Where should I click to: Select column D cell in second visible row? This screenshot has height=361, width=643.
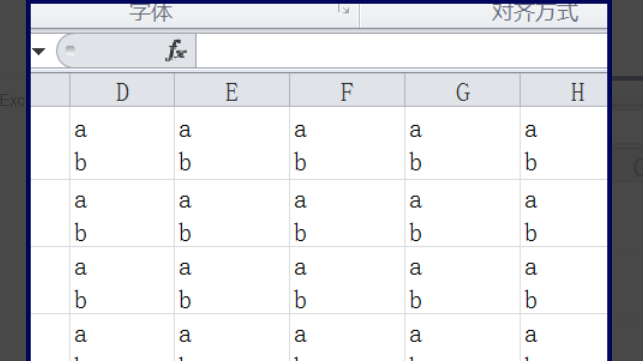point(122,213)
